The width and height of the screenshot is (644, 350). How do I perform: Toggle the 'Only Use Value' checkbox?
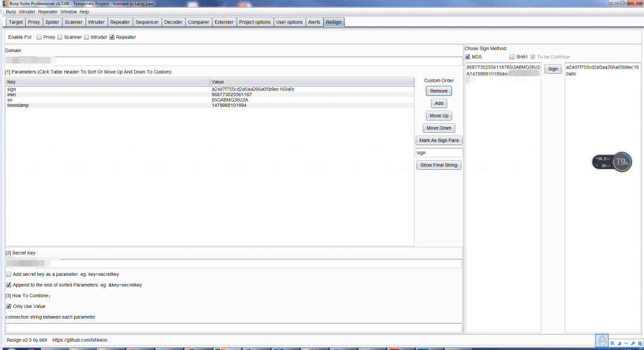click(x=9, y=306)
